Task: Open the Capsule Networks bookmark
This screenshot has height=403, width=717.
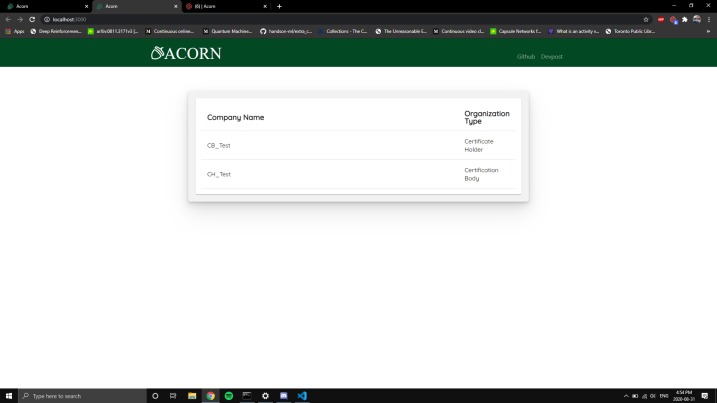Action: (x=515, y=32)
